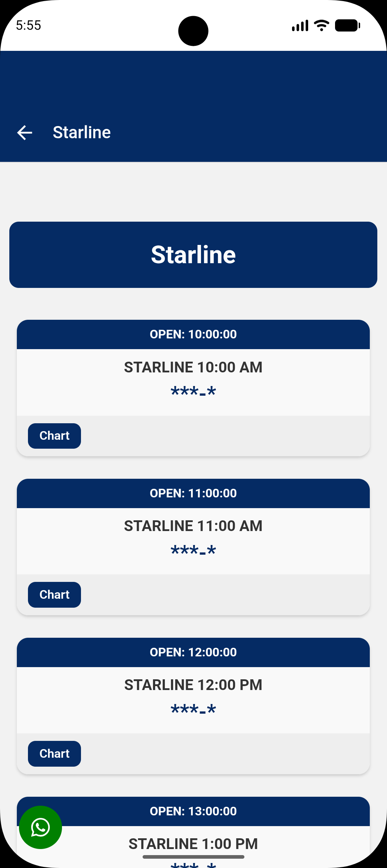Tap the masked result under STARLINE 10:00 AM
The width and height of the screenshot is (387, 868).
[x=193, y=391]
